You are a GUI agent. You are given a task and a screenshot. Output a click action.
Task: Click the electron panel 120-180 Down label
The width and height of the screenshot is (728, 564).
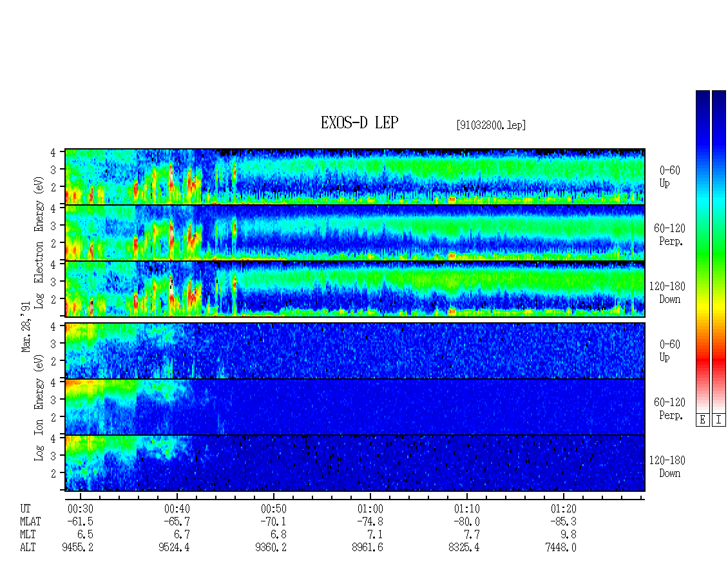tap(667, 293)
